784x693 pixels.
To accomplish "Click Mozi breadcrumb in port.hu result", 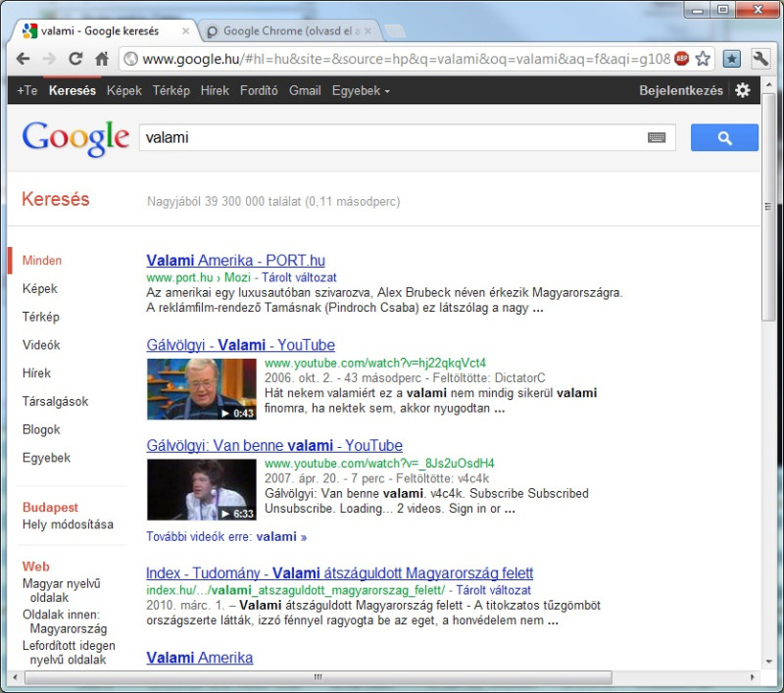I will [237, 277].
